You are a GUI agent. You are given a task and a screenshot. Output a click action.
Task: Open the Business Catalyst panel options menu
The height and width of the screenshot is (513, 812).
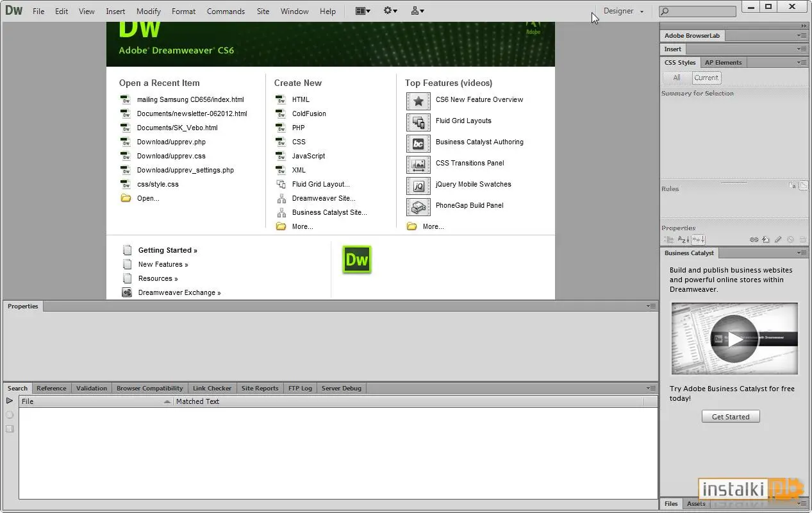click(802, 253)
